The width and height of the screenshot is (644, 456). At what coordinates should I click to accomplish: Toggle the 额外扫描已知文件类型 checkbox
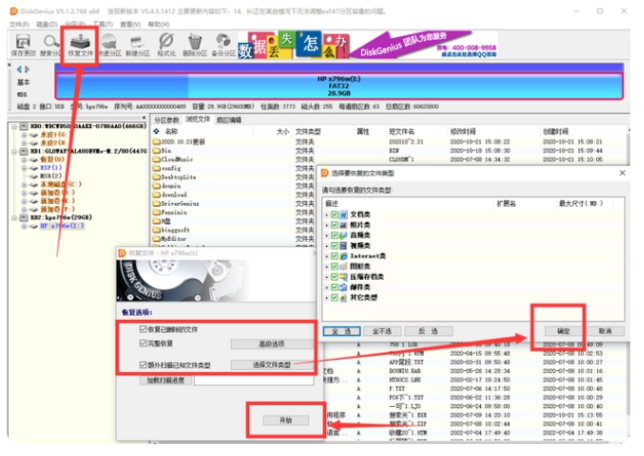click(x=143, y=364)
